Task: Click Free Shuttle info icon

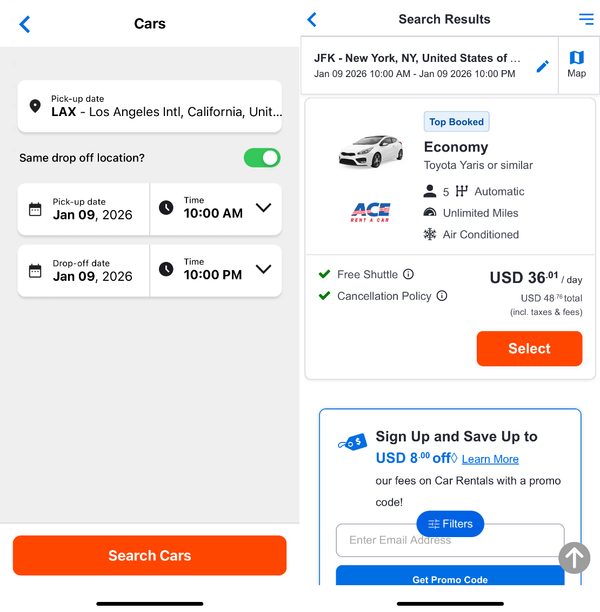Action: pos(408,274)
